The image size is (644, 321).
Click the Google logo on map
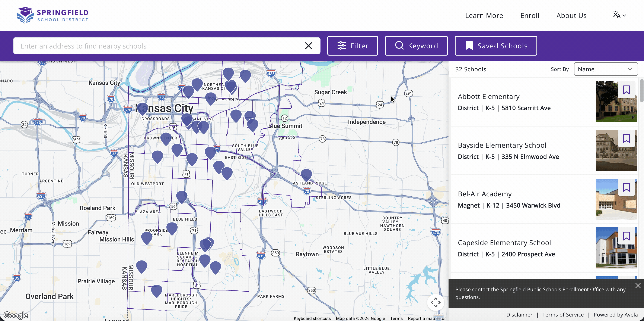coord(16,315)
